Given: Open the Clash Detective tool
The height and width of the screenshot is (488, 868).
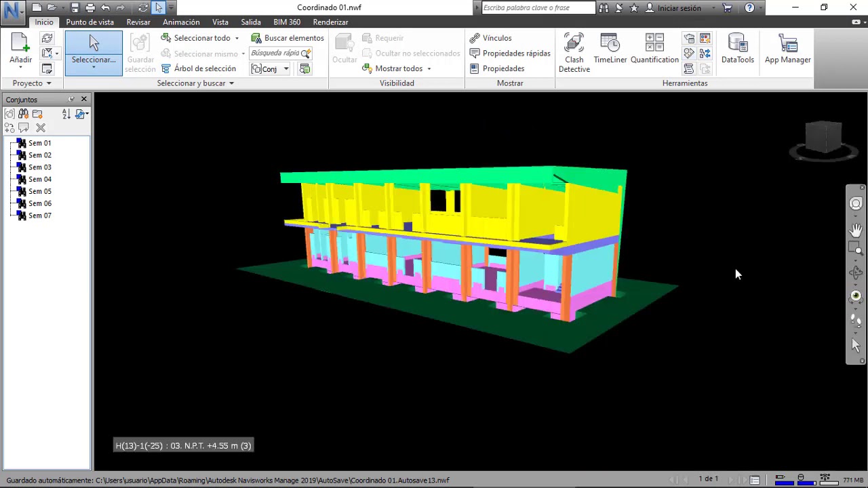Looking at the screenshot, I should [574, 53].
